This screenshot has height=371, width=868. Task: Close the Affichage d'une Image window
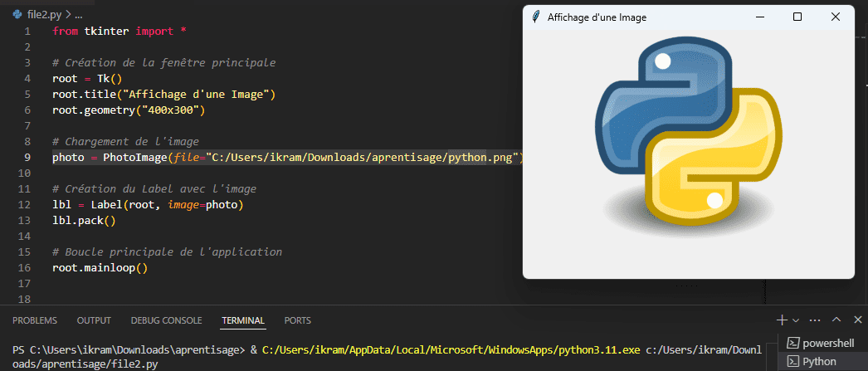click(836, 17)
